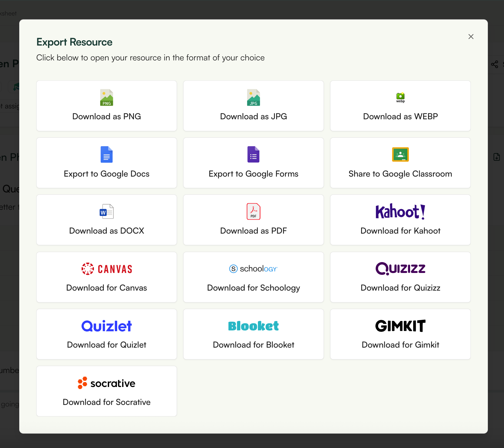This screenshot has width=504, height=448.
Task: Download for Quizlet
Action: click(x=106, y=334)
